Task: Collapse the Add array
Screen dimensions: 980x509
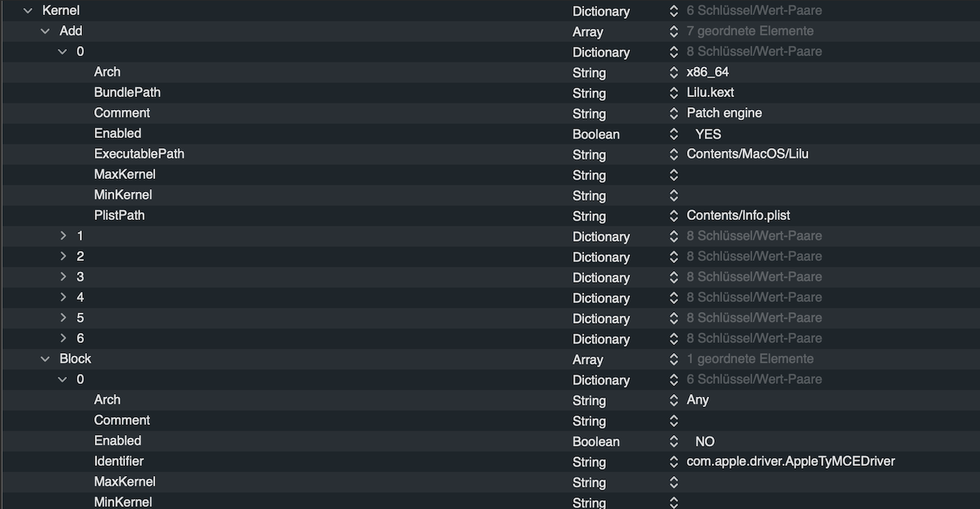Action: click(x=45, y=31)
